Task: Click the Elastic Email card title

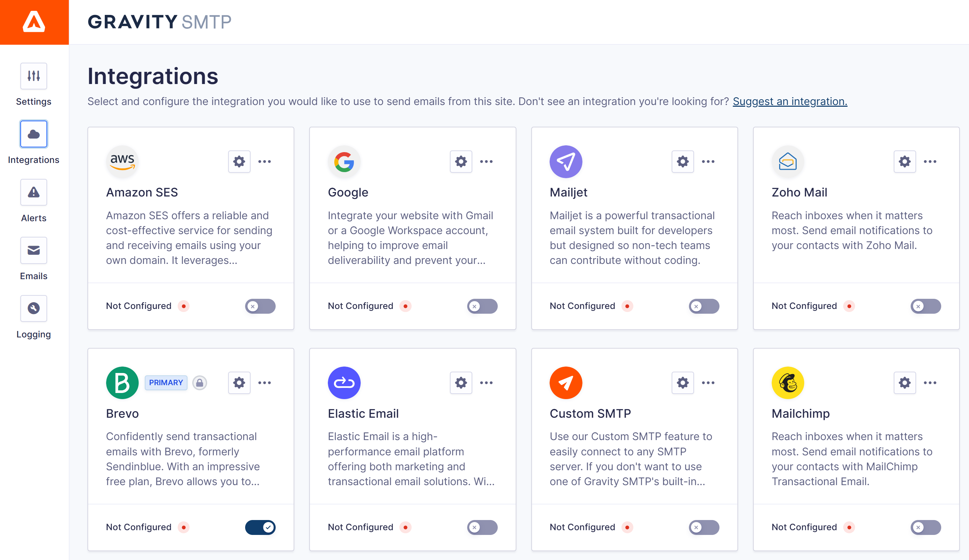Action: (363, 414)
